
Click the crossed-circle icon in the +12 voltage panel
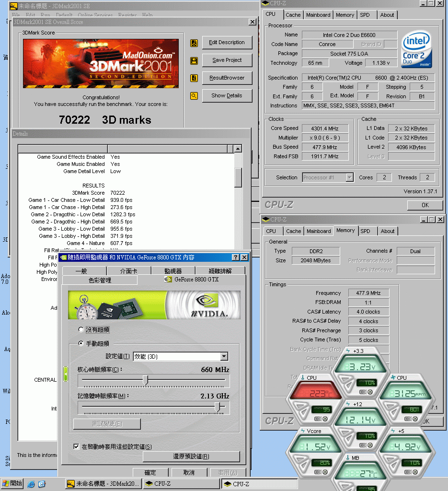(x=370, y=445)
